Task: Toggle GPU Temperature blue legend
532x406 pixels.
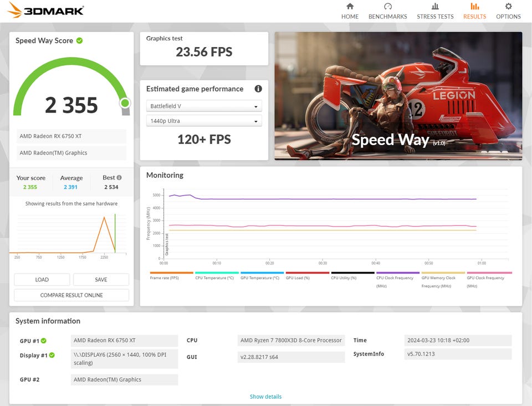Action: pyautogui.click(x=262, y=275)
